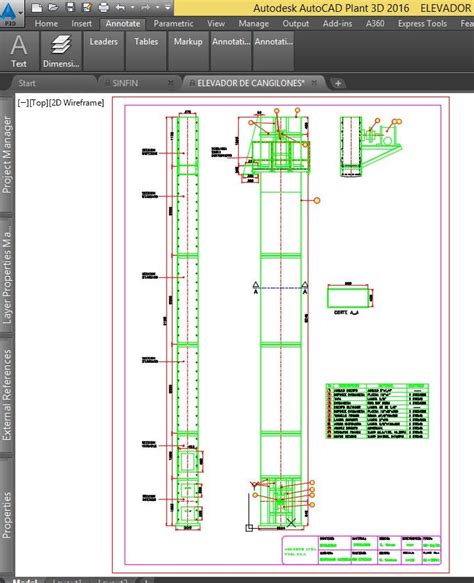The image size is (474, 583).
Task: Select the balloon beside elevator casing mid-height
Action: point(317,200)
